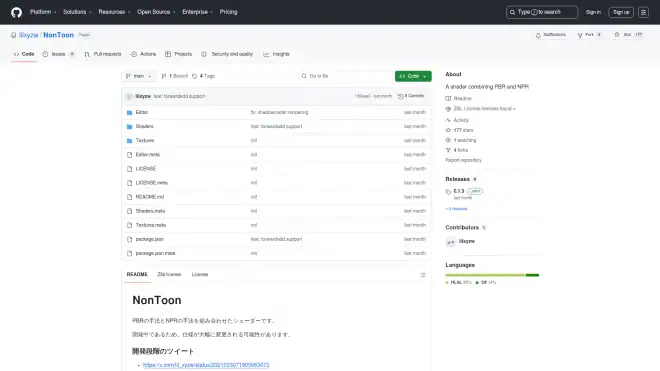660x371 pixels.
Task: Click the Report repository link
Action: click(x=463, y=160)
